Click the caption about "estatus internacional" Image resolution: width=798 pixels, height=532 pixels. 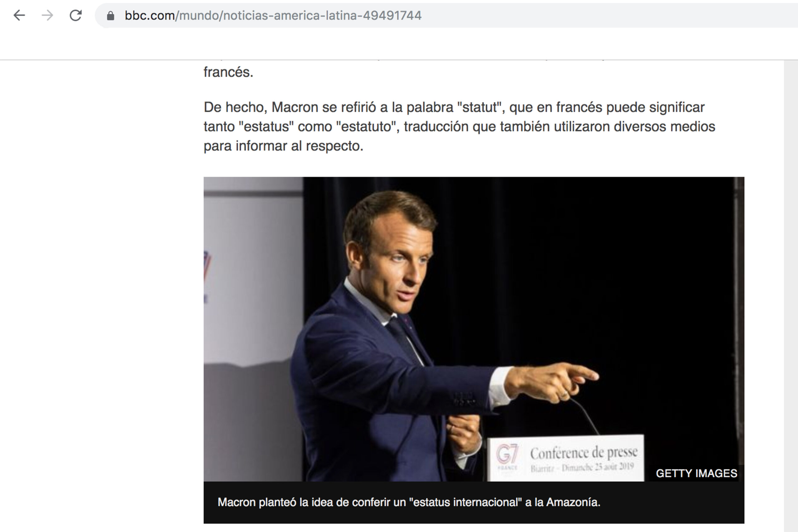tap(409, 502)
